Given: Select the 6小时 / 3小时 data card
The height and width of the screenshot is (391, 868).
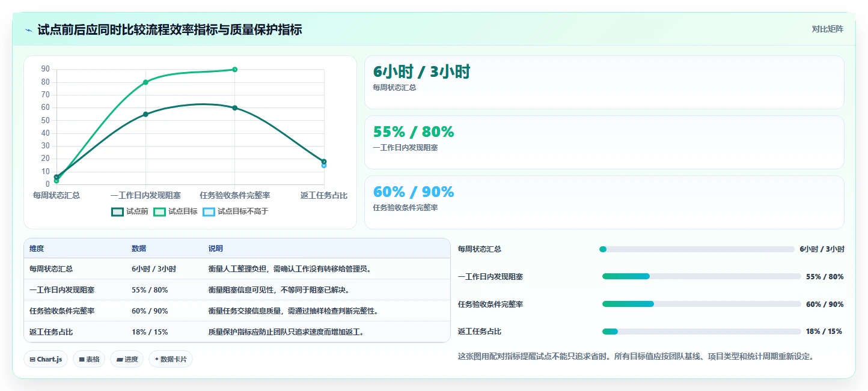Looking at the screenshot, I should [x=604, y=82].
